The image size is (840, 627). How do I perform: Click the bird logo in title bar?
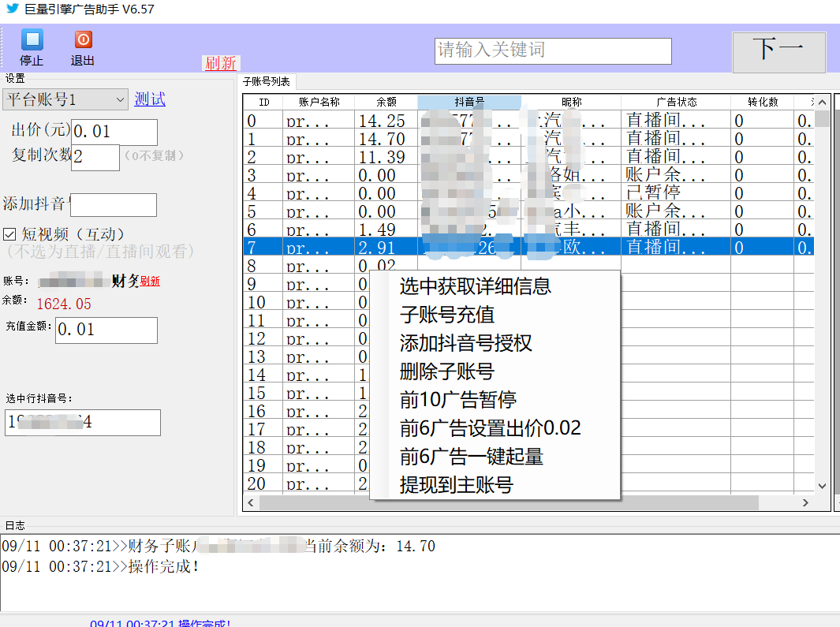(12, 9)
